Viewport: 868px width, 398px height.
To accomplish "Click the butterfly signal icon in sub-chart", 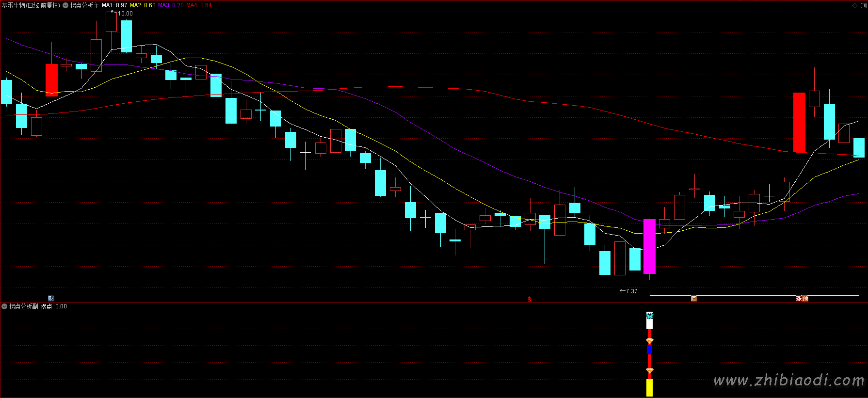I will (650, 316).
